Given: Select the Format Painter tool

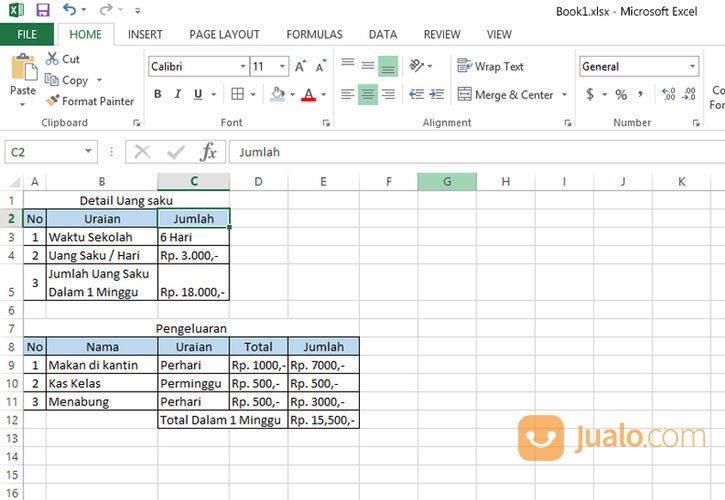Looking at the screenshot, I should pyautogui.click(x=90, y=101).
